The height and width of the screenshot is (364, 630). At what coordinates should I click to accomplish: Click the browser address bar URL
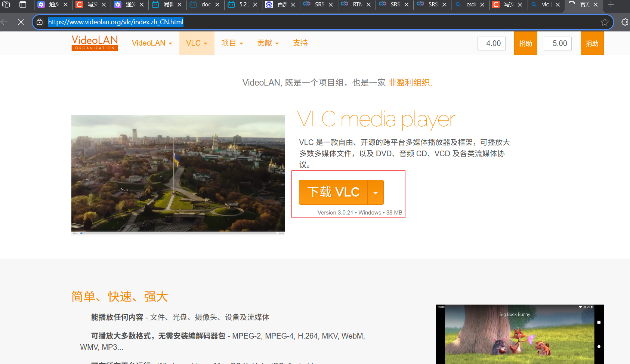tap(115, 22)
